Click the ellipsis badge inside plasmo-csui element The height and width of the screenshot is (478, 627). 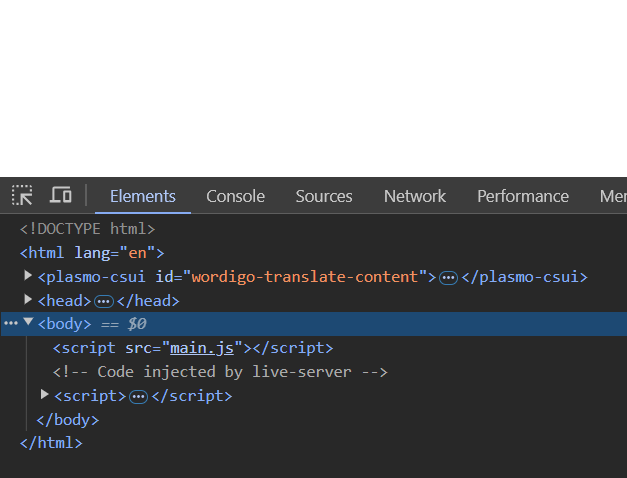(x=448, y=277)
